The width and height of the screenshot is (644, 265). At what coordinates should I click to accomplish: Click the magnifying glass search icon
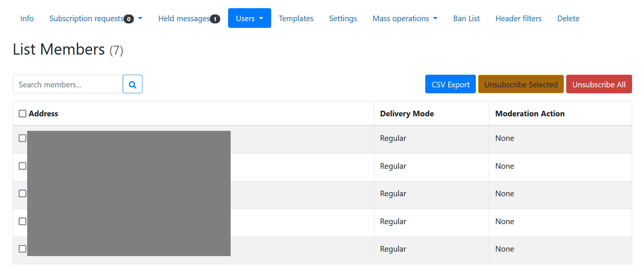coord(132,84)
